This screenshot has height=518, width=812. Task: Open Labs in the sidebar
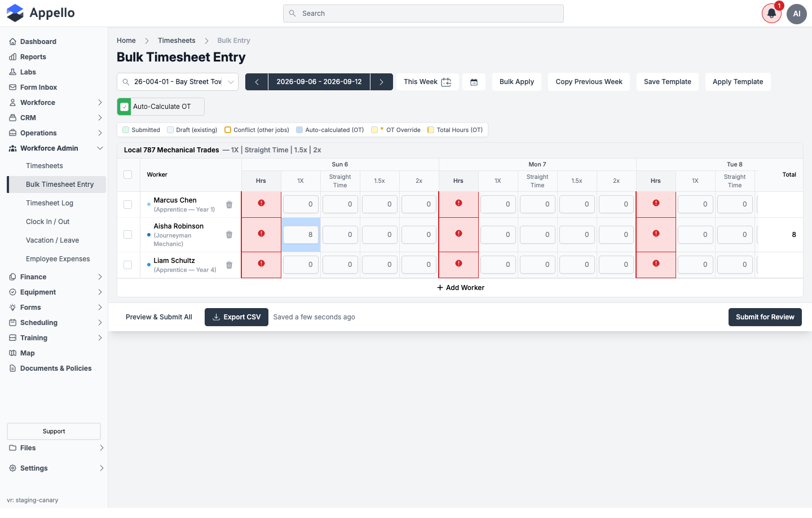(28, 72)
